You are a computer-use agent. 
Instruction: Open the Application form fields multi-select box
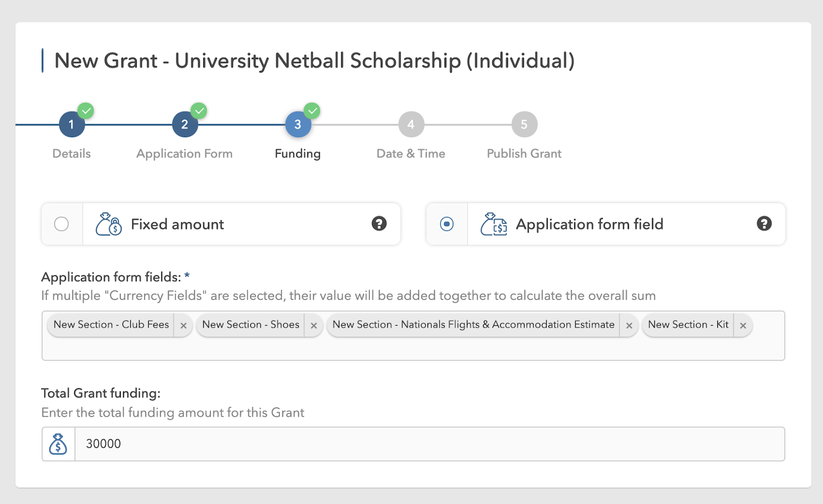click(x=411, y=348)
